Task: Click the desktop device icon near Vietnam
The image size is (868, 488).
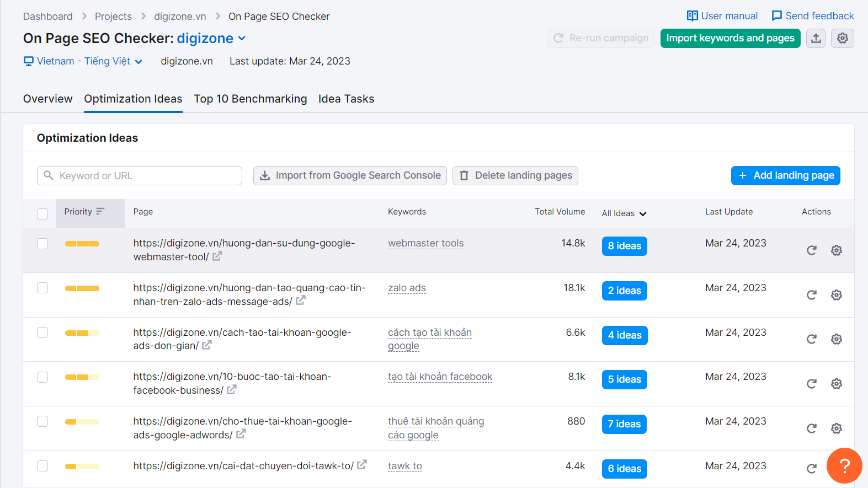Action: coord(29,61)
